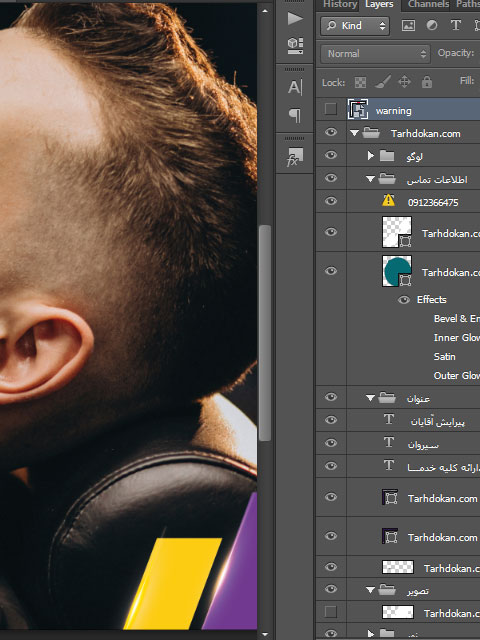Click the Inner Glow effect
Viewport: 480px width, 640px height.
(x=457, y=338)
